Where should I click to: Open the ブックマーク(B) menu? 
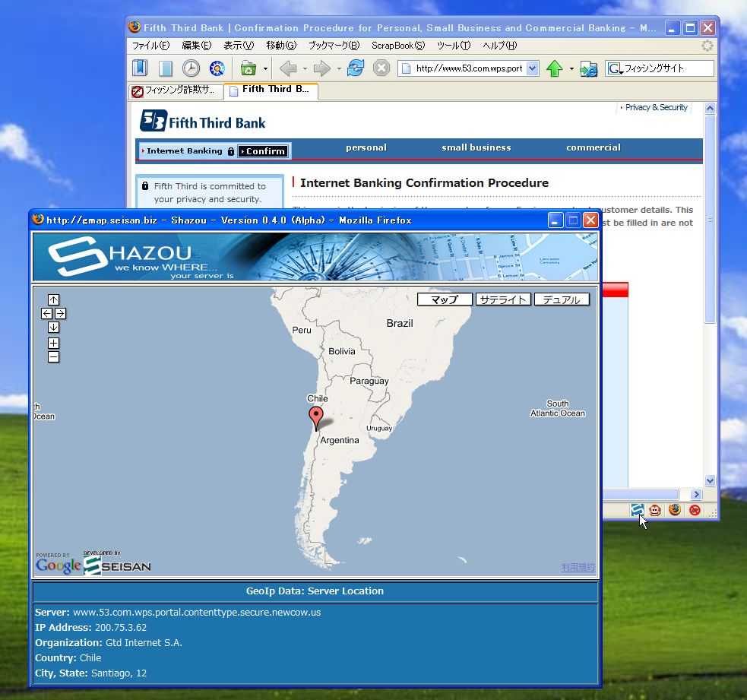pyautogui.click(x=334, y=46)
